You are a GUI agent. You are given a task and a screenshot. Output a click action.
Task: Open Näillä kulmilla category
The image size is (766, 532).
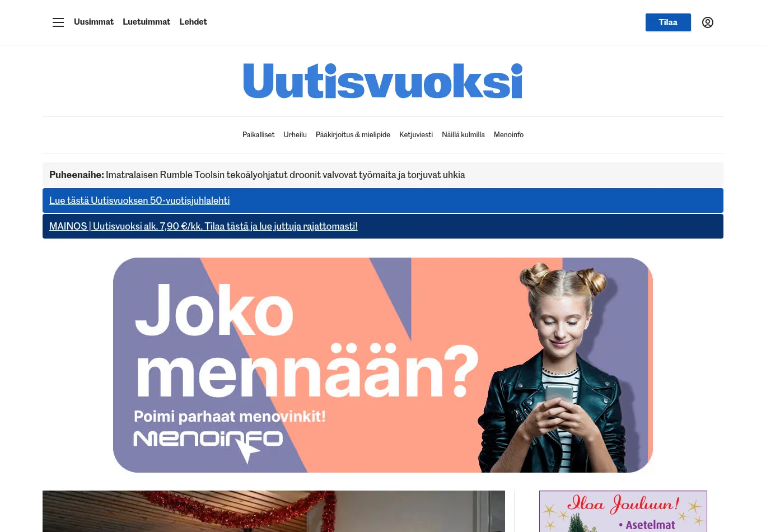pyautogui.click(x=463, y=135)
